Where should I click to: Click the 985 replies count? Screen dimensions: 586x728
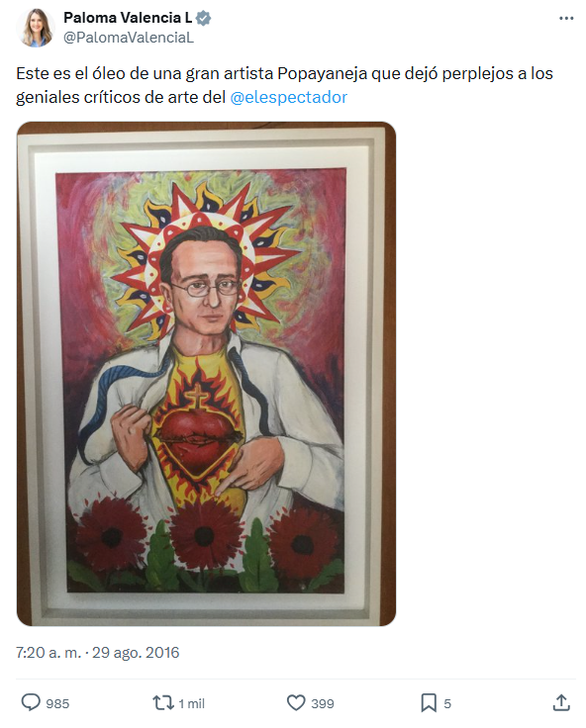pyautogui.click(x=57, y=704)
